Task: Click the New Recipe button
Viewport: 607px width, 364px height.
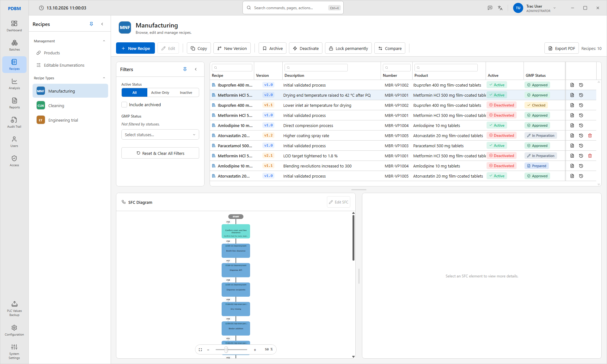Action: [x=135, y=48]
